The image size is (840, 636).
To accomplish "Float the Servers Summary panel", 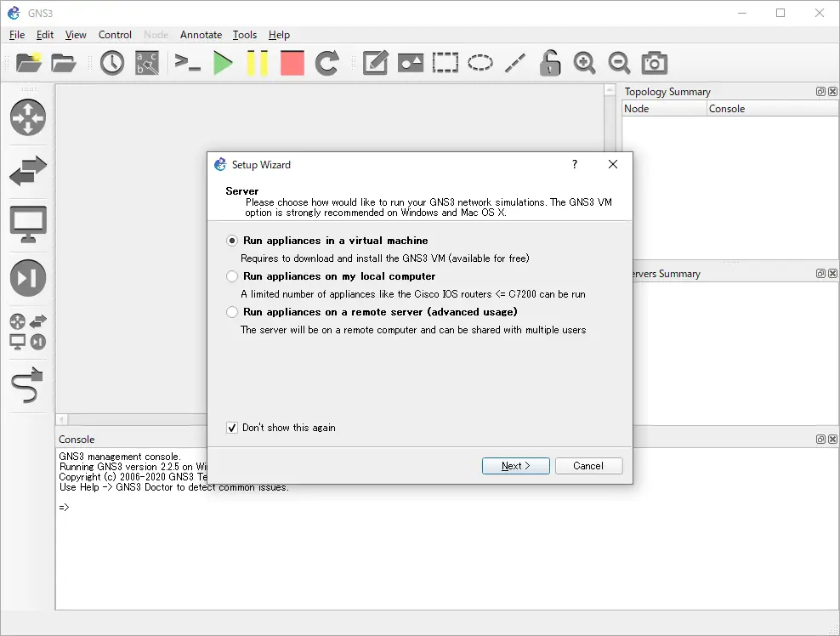I will point(820,273).
